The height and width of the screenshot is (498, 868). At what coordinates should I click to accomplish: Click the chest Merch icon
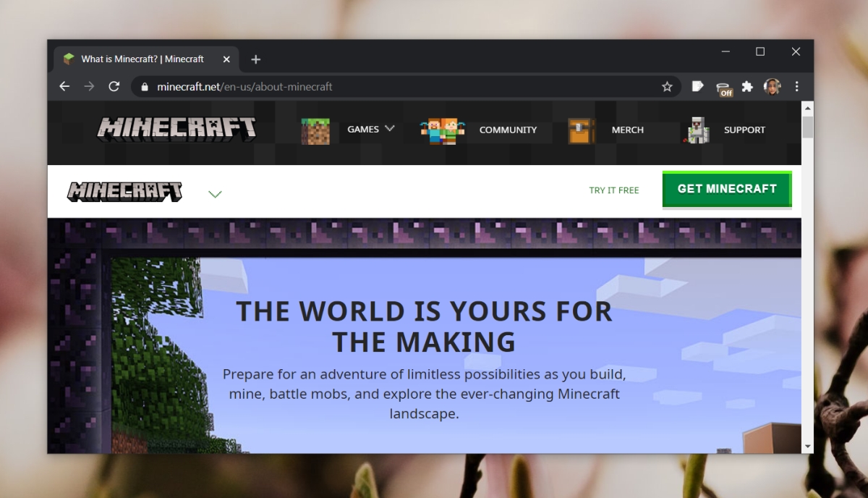pos(581,131)
